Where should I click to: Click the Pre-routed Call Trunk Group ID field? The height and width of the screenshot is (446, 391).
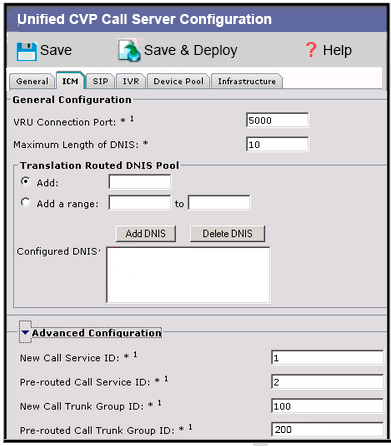tap(327, 429)
